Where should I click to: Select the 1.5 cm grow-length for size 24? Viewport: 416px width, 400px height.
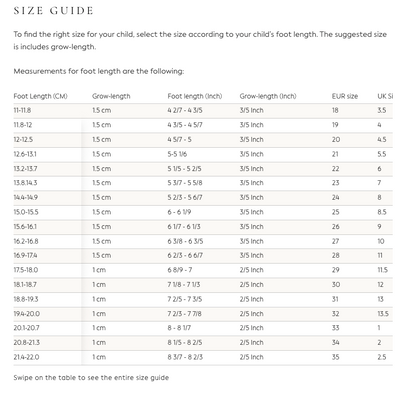tap(102, 197)
